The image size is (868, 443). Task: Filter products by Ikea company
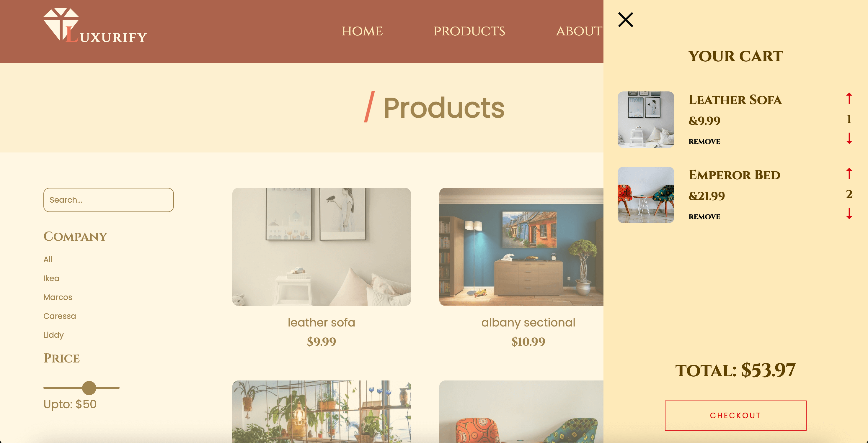[x=51, y=278]
